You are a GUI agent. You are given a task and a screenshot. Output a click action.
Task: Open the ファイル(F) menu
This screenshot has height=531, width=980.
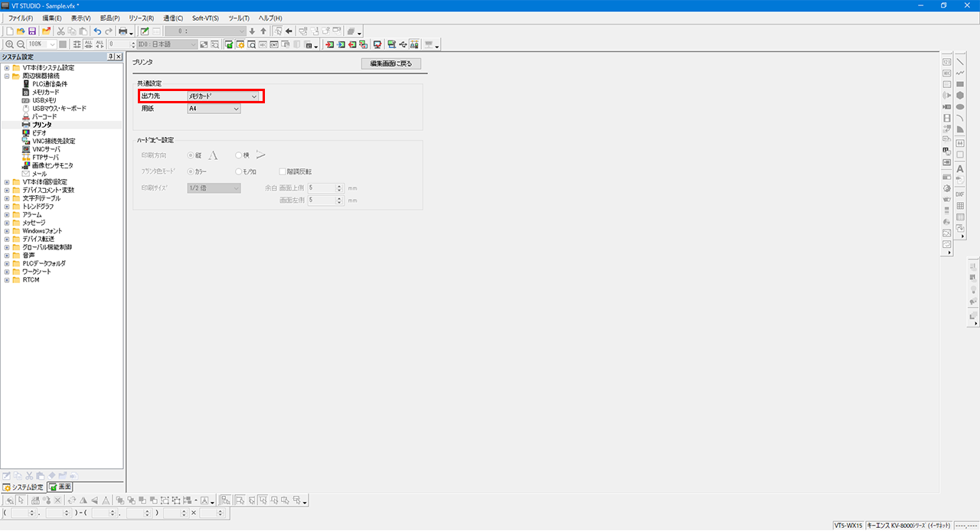coord(21,18)
